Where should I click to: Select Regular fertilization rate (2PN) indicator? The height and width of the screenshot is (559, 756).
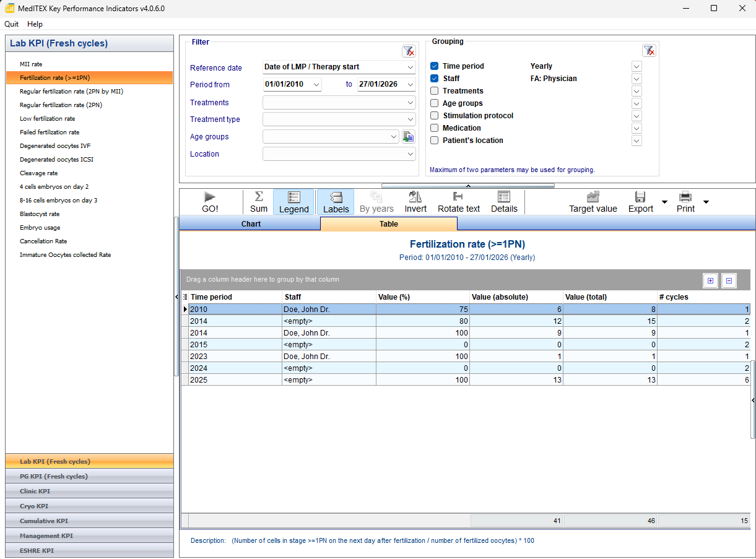[61, 105]
